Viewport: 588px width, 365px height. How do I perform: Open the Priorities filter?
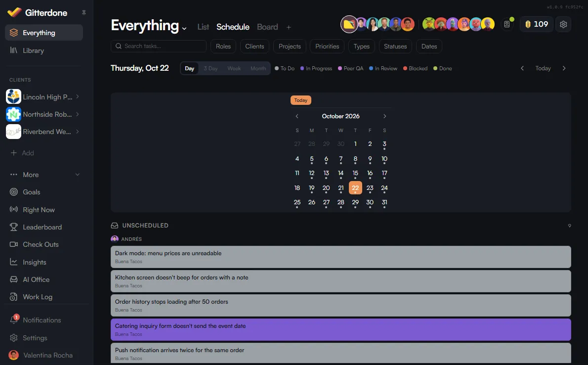(x=327, y=46)
